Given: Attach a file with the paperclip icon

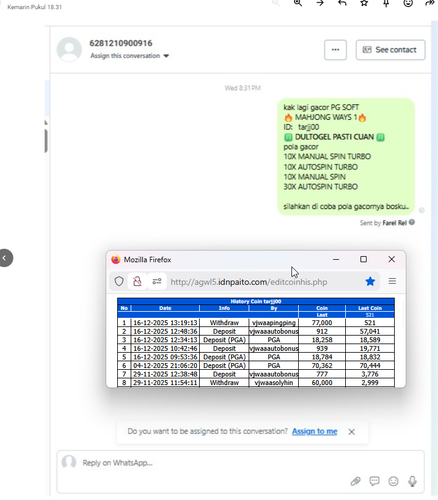Looking at the screenshot, I should pos(355,481).
